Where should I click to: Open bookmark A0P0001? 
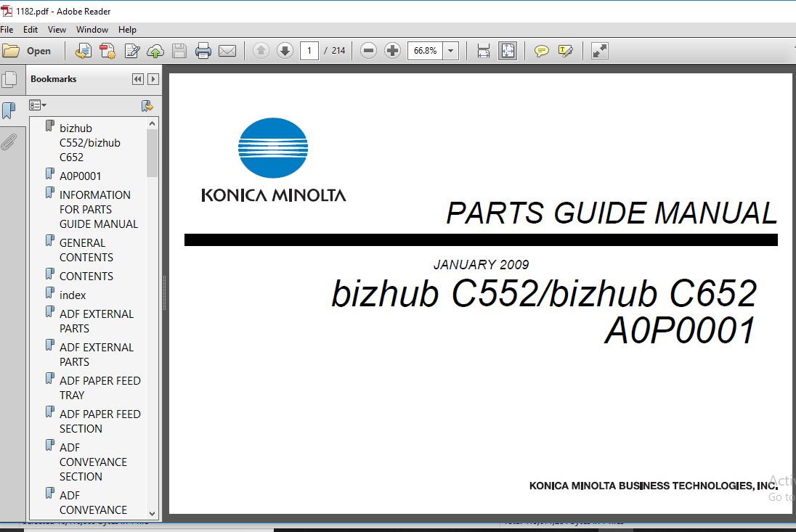pyautogui.click(x=80, y=176)
